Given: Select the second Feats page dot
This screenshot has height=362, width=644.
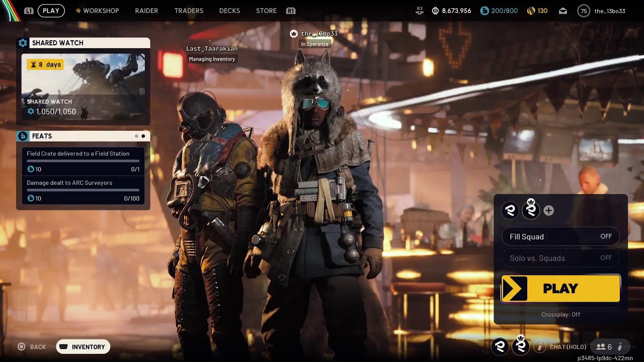Looking at the screenshot, I should pos(143,136).
